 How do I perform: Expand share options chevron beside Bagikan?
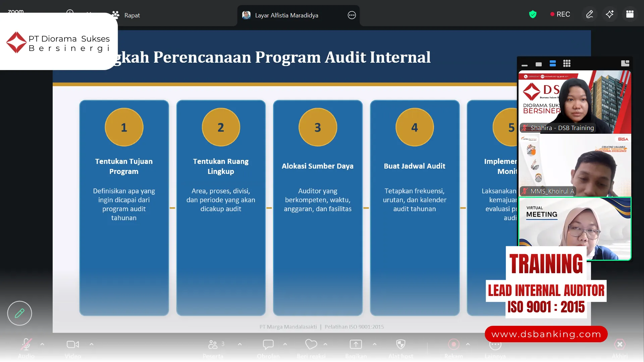click(x=375, y=344)
